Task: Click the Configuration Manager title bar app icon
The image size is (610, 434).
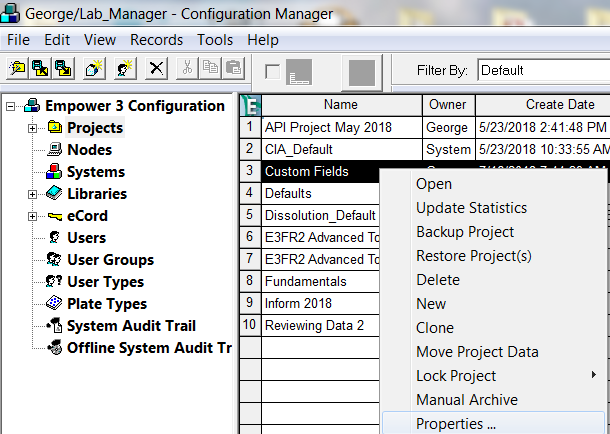Action: tap(10, 12)
